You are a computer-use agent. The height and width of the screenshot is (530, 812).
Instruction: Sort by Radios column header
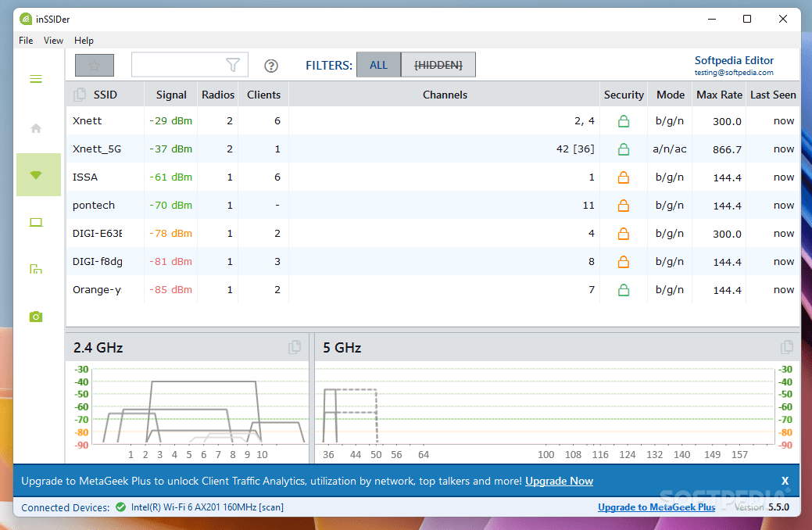click(218, 95)
